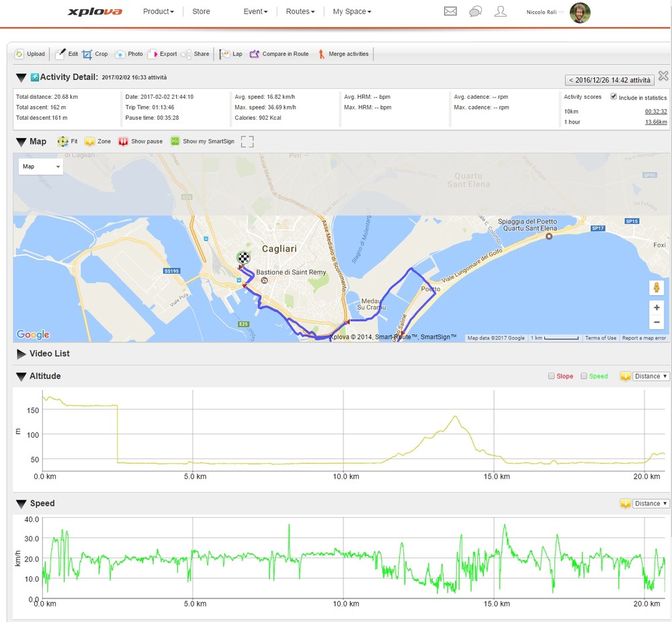This screenshot has height=622, width=672.
Task: Click the Upload activity icon
Action: pyautogui.click(x=19, y=54)
